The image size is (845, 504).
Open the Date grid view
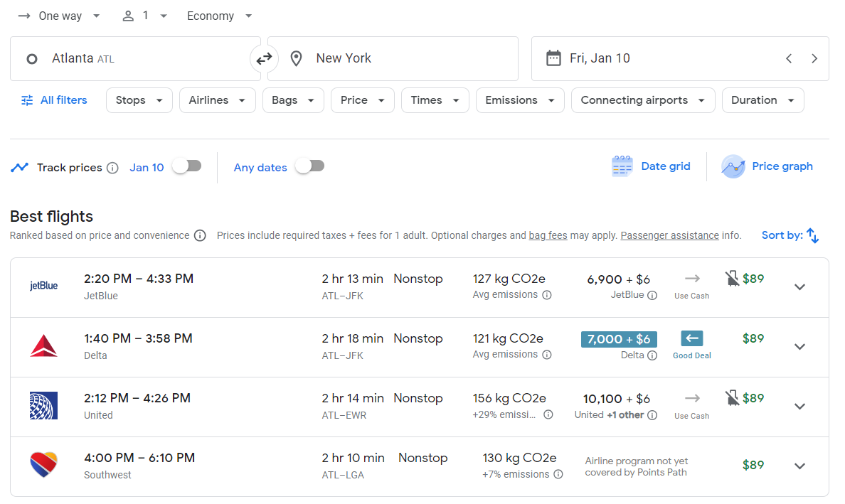tap(651, 166)
